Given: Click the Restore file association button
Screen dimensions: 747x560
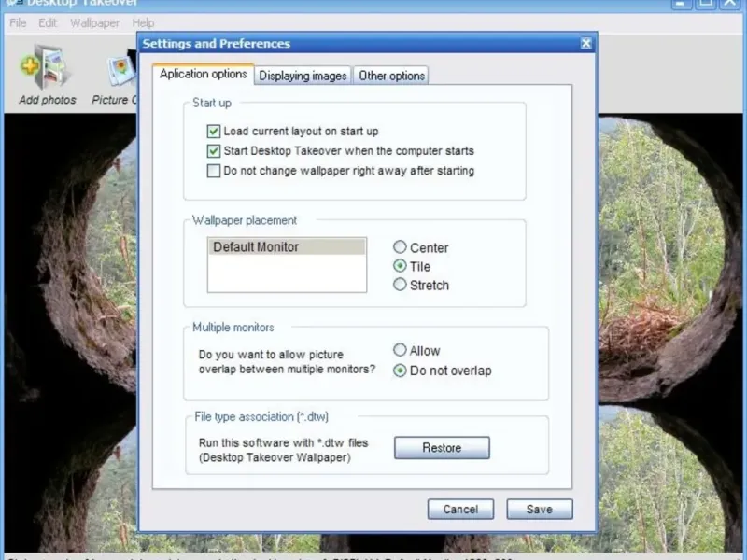Looking at the screenshot, I should [x=442, y=448].
